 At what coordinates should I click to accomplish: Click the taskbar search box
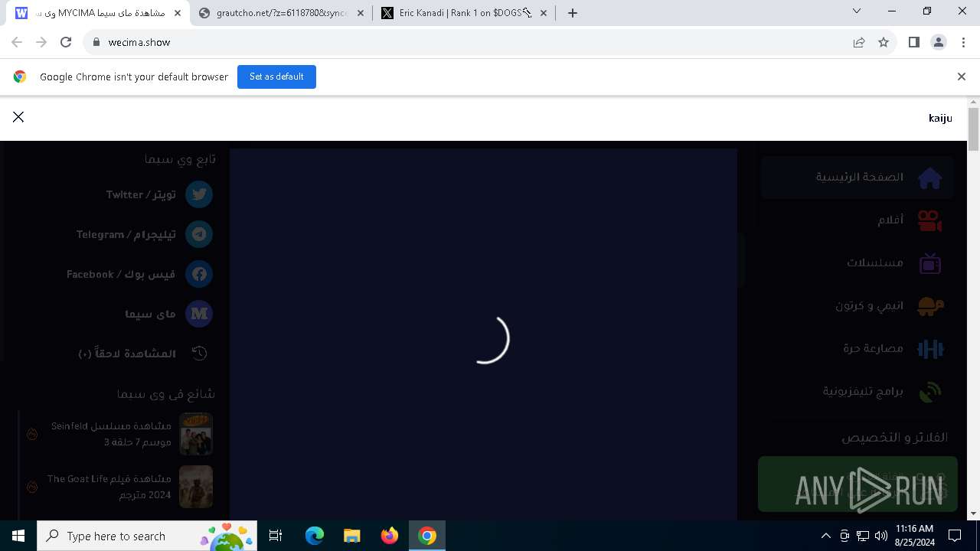pos(148,536)
